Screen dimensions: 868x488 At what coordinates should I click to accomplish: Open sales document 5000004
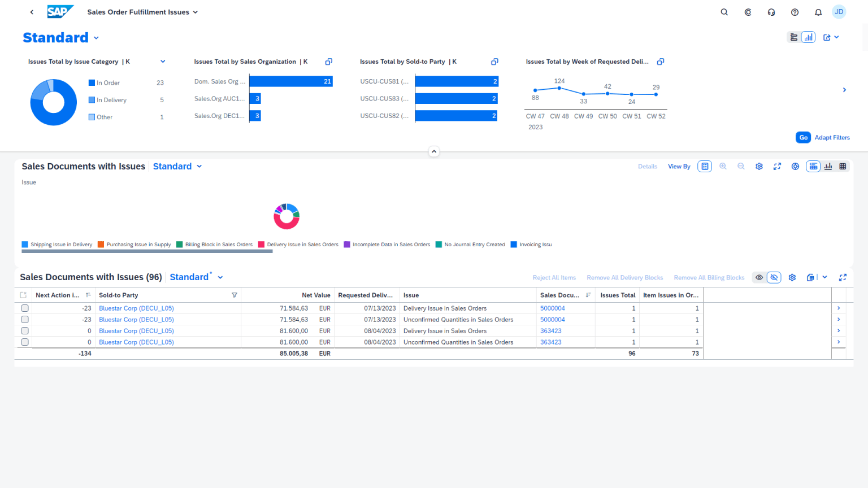[552, 308]
